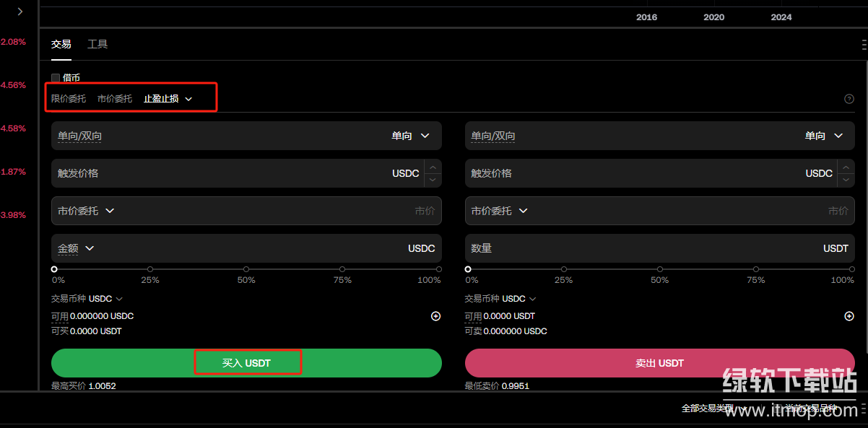
Task: Increase buy-side trigger price with up arrow
Action: (x=433, y=167)
